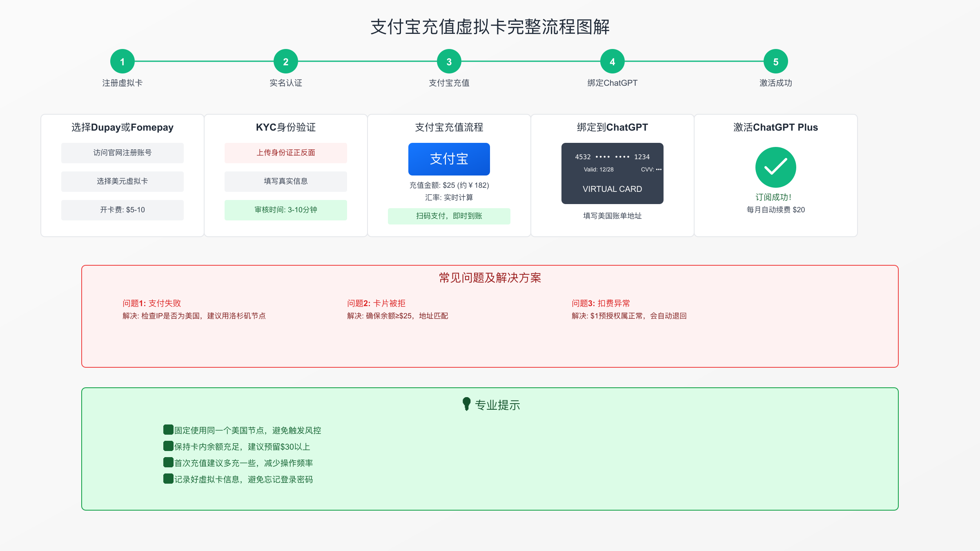Click the dark VIRTUAL CARD image
This screenshot has width=980, height=551.
tap(612, 173)
